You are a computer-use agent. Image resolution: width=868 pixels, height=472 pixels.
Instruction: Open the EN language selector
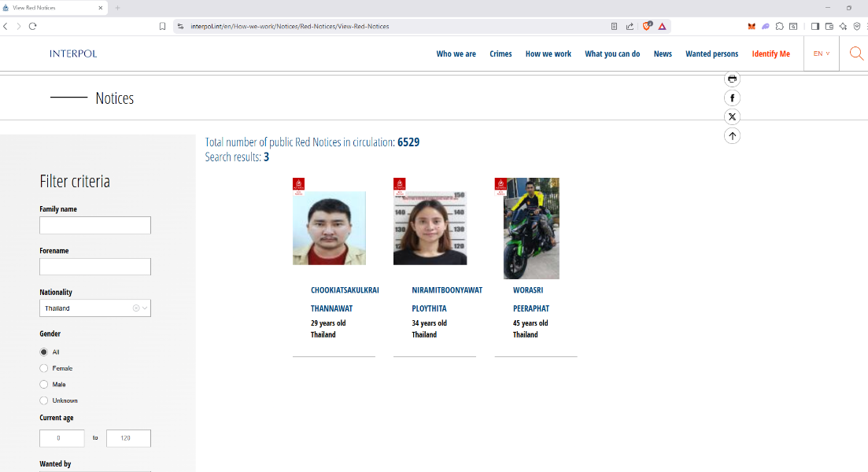click(821, 53)
